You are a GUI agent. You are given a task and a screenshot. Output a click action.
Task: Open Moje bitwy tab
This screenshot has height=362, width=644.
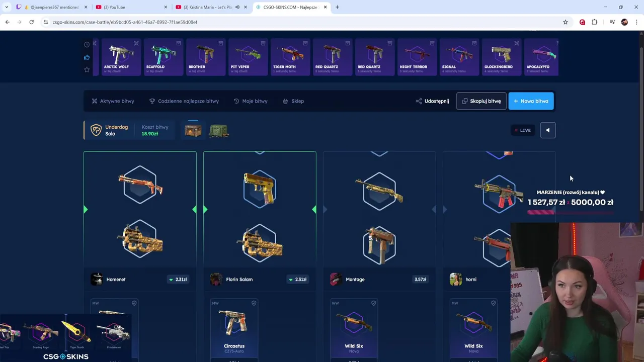[x=251, y=101]
